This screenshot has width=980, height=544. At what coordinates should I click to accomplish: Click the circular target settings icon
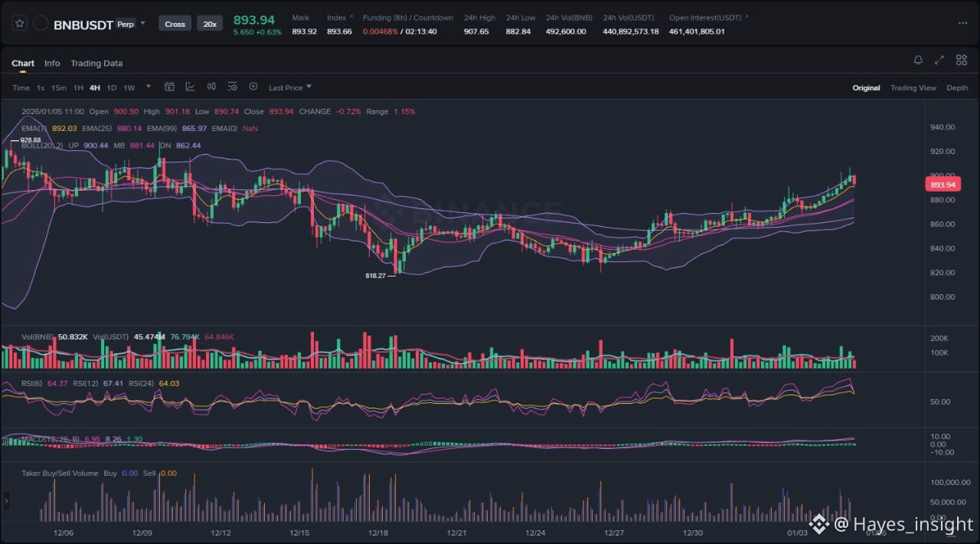[253, 87]
